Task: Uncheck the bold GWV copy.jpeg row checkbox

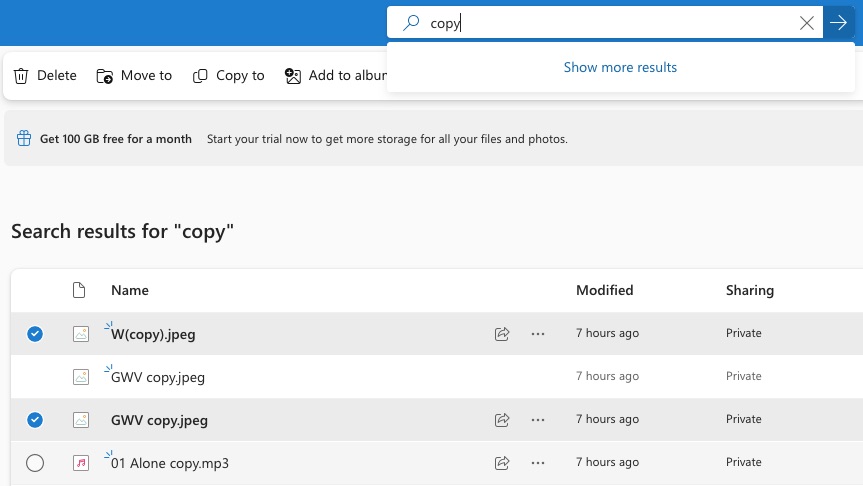Action: 35,420
